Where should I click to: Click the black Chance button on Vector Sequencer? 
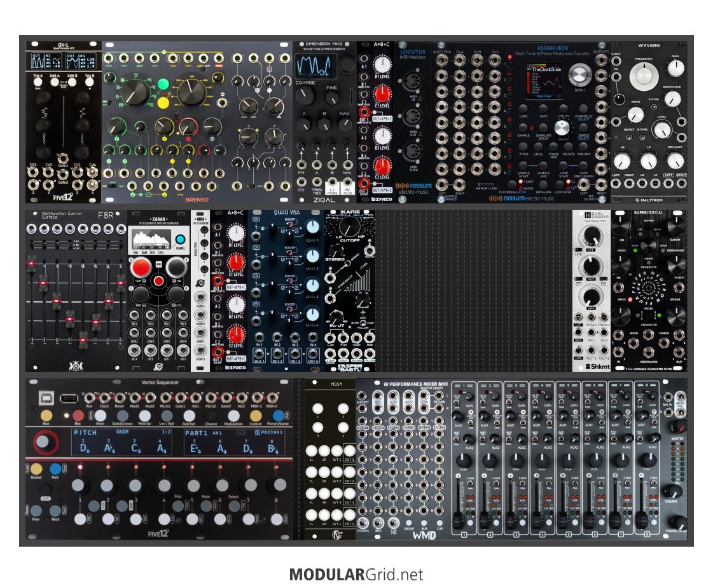tap(211, 415)
